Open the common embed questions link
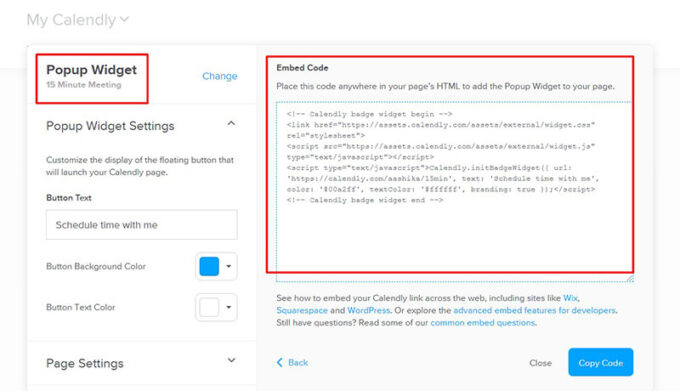The width and height of the screenshot is (680, 391). tap(483, 323)
